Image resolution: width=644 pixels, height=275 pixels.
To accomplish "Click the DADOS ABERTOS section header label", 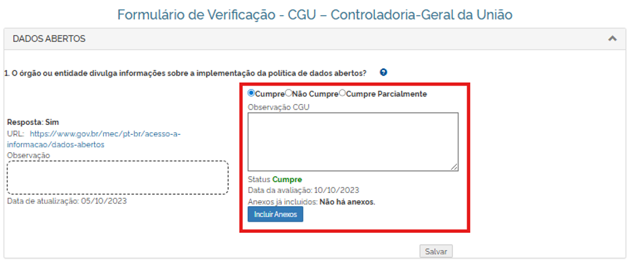I will point(49,39).
